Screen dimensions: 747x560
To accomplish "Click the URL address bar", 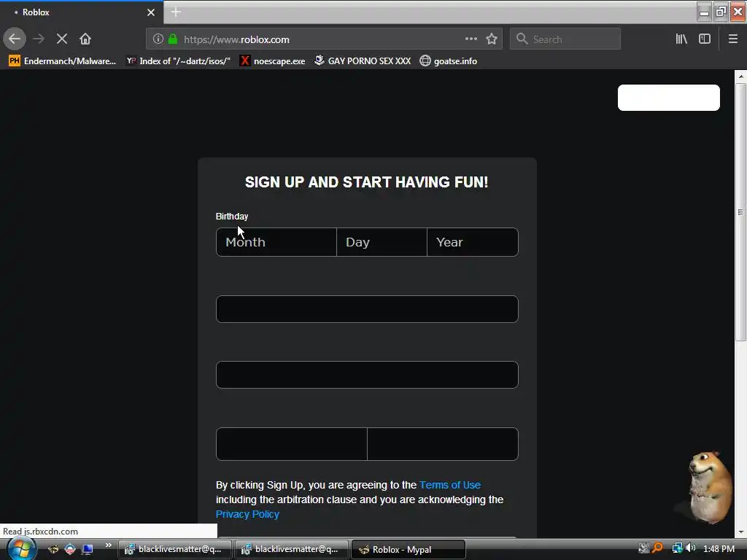I will (x=324, y=39).
